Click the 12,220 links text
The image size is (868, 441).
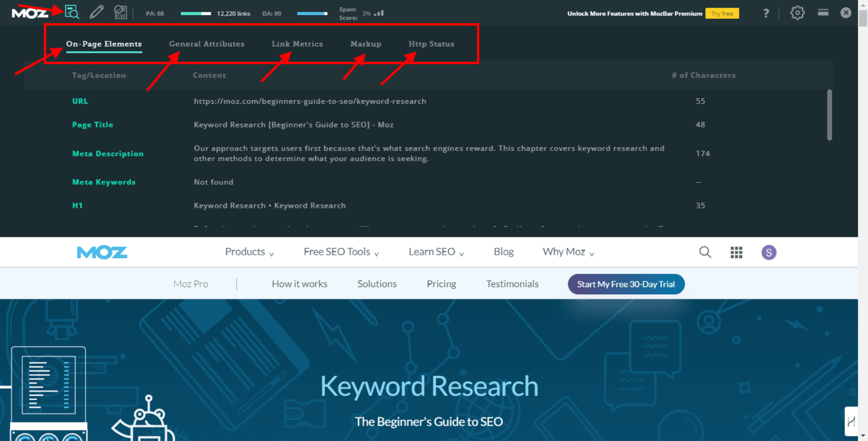click(x=233, y=14)
